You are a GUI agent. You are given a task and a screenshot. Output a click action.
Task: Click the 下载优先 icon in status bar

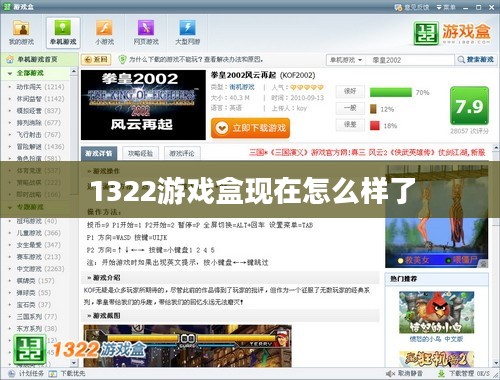pos(53,374)
